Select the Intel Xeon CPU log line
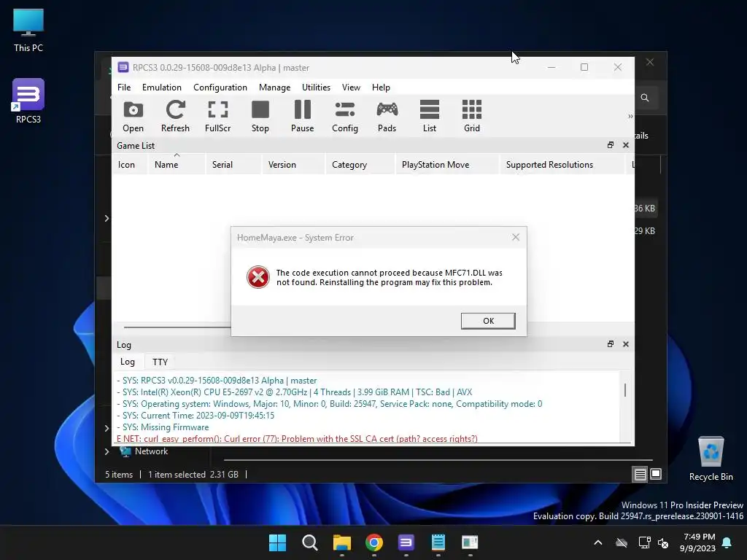This screenshot has width=747, height=560. pos(295,392)
